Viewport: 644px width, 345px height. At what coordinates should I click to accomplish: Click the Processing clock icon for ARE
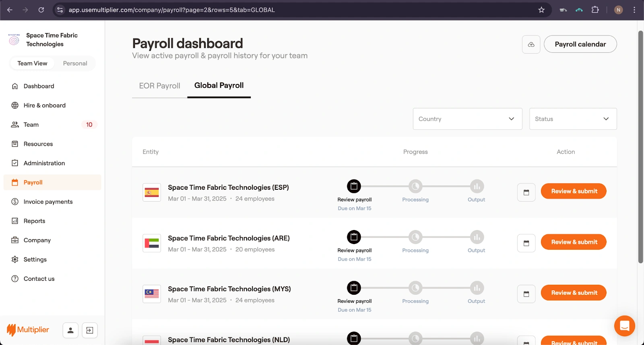(x=415, y=237)
